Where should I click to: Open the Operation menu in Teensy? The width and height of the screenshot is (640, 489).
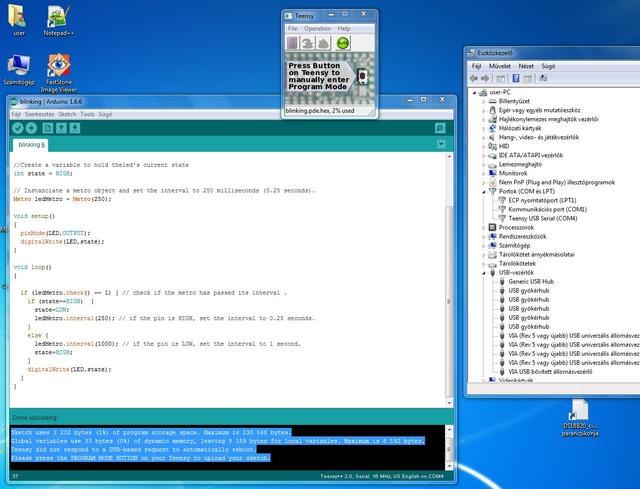click(317, 29)
